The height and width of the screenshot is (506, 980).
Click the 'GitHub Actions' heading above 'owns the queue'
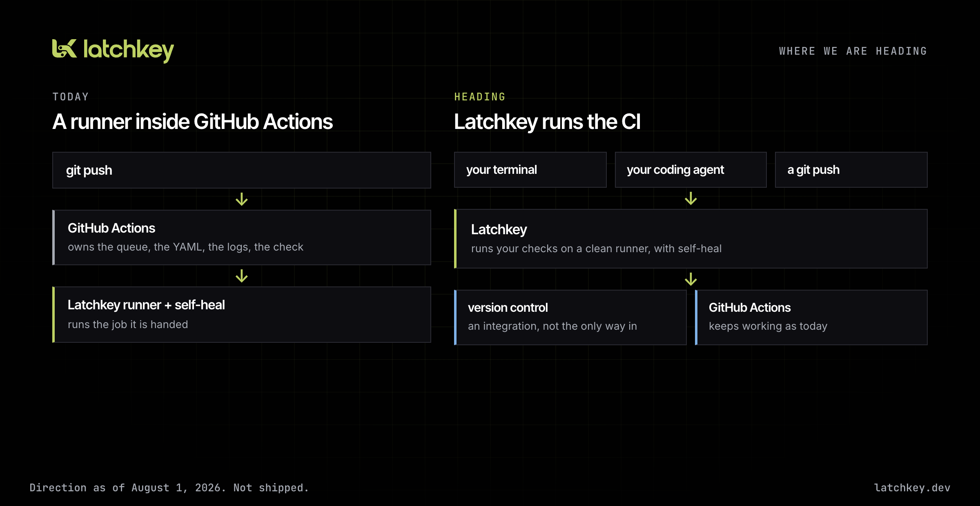click(x=111, y=228)
